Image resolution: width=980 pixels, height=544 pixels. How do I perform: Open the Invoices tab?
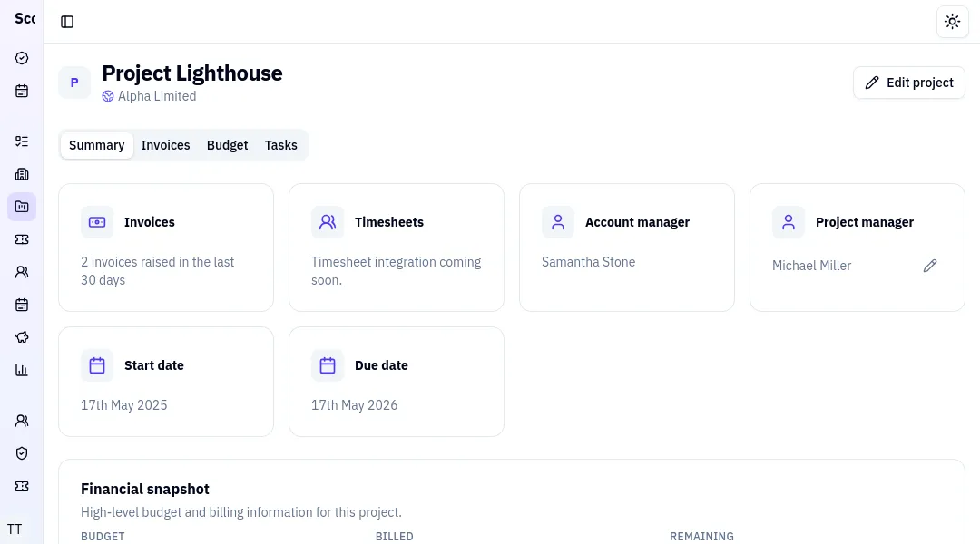pos(166,145)
